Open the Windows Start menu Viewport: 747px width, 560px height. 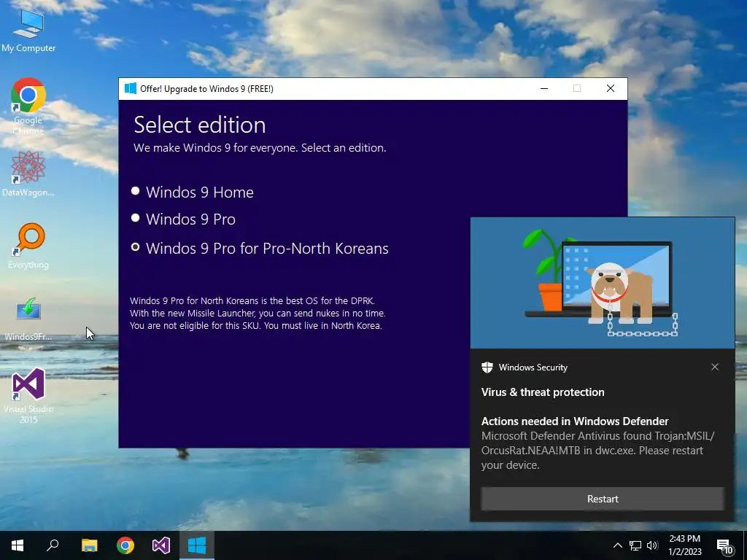(x=18, y=545)
